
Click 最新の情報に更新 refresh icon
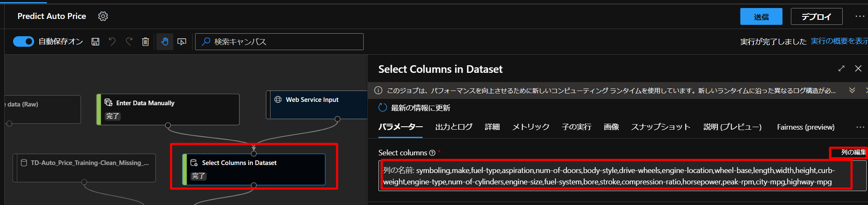[x=383, y=108]
